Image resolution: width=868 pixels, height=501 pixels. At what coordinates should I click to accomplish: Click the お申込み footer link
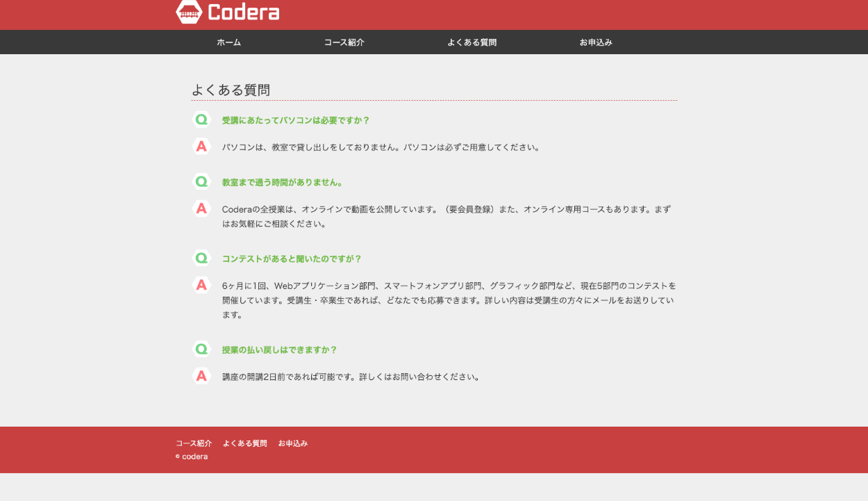click(292, 443)
